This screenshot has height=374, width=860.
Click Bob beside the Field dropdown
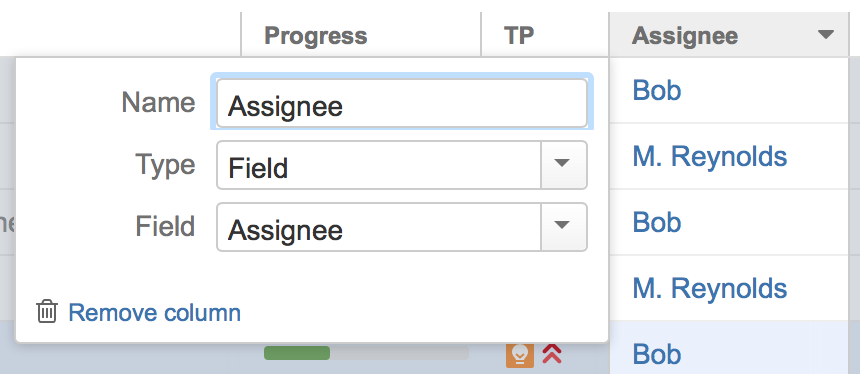[657, 222]
